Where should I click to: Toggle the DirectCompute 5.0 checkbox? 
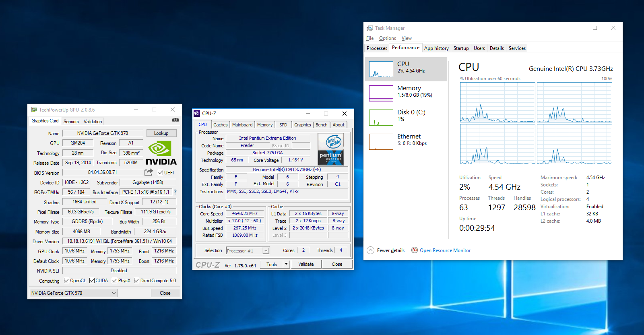coord(137,281)
